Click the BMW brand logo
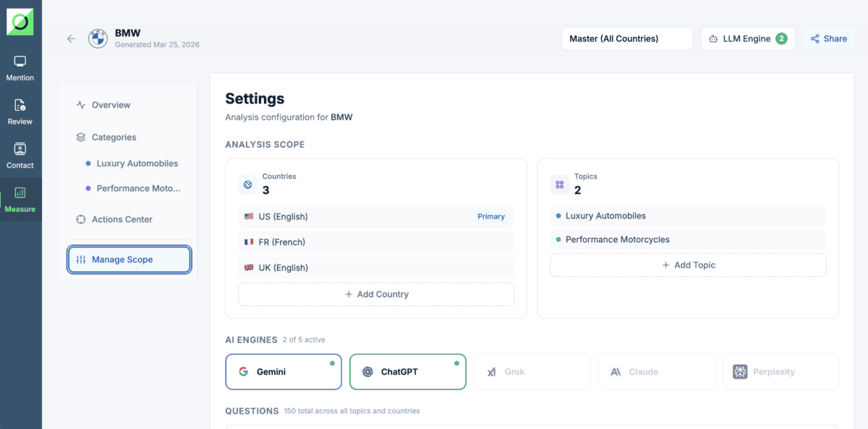Image resolution: width=868 pixels, height=429 pixels. pos(98,39)
